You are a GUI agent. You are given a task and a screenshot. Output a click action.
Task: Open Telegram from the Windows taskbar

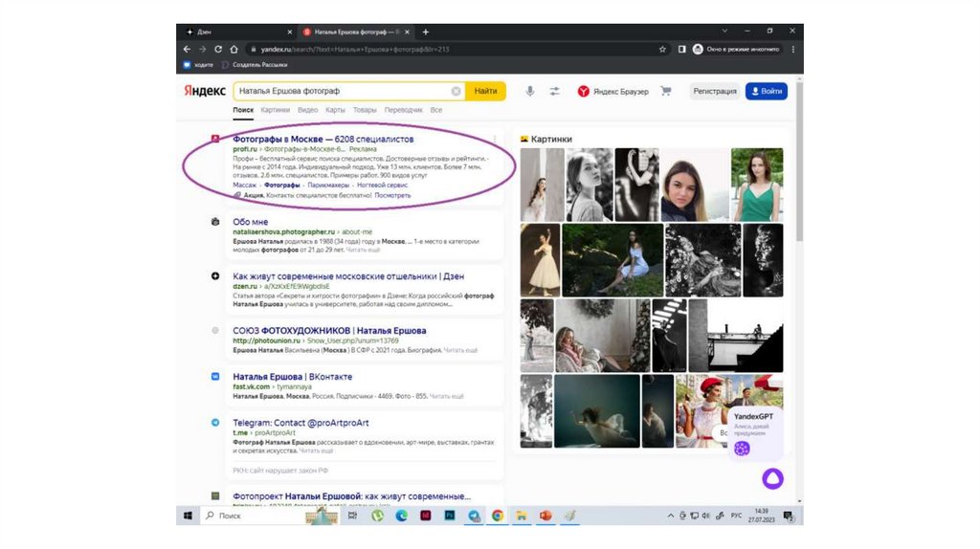(474, 516)
